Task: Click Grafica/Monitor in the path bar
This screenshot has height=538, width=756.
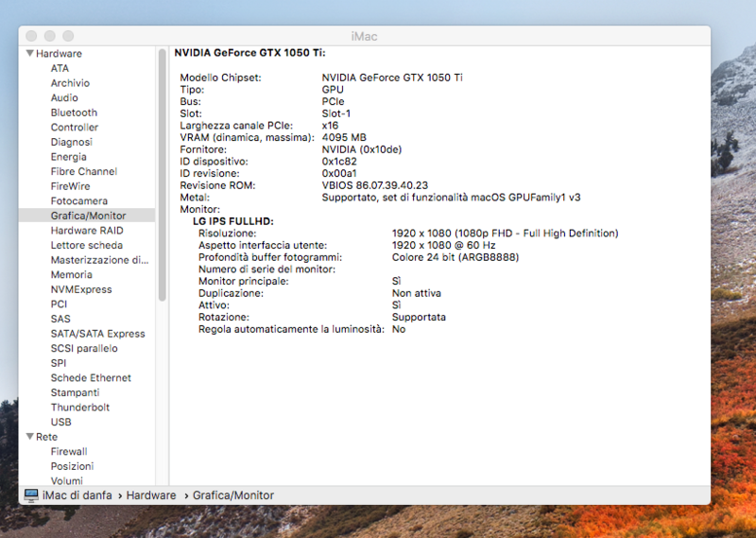Action: coord(233,495)
